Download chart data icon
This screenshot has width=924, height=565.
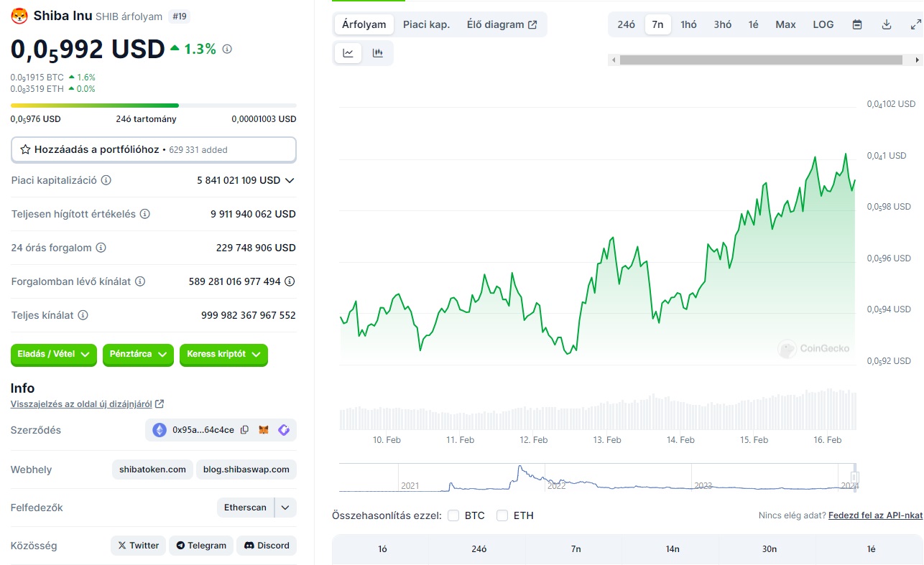(x=887, y=24)
